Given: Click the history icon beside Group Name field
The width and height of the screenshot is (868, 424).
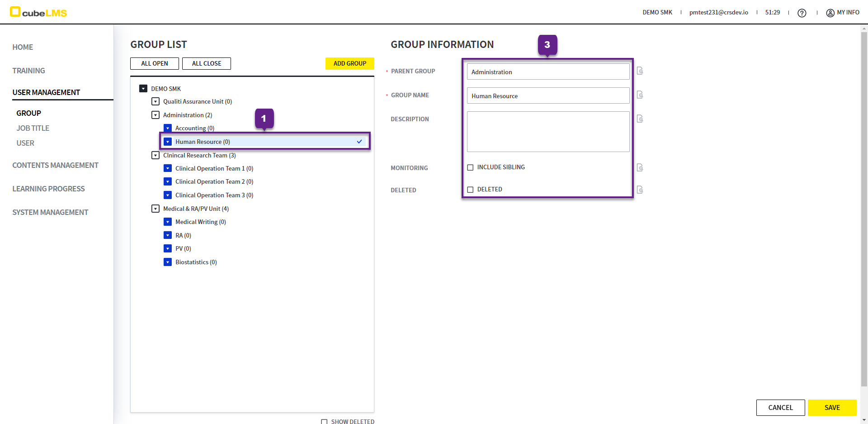Looking at the screenshot, I should point(640,95).
